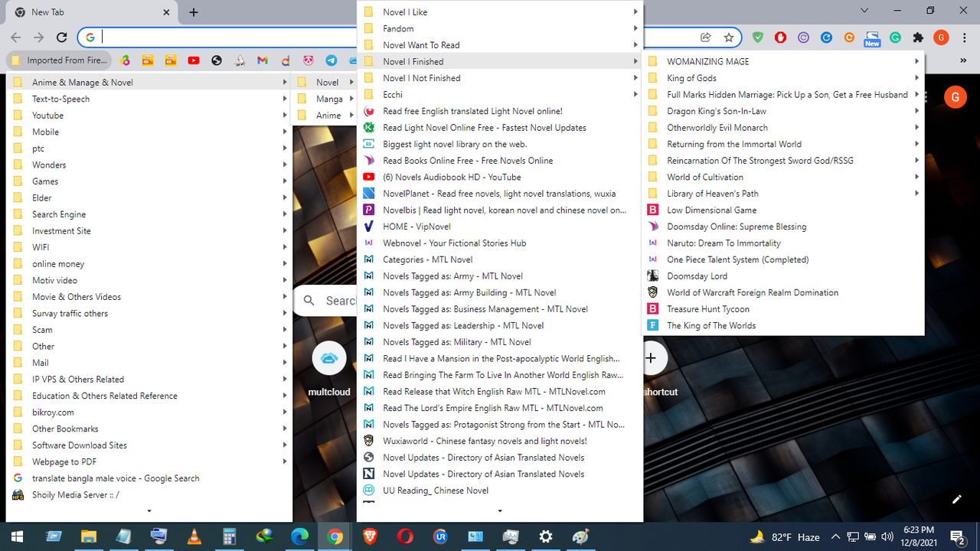The height and width of the screenshot is (551, 980).
Task: Select the Anime subfolder
Action: (324, 116)
